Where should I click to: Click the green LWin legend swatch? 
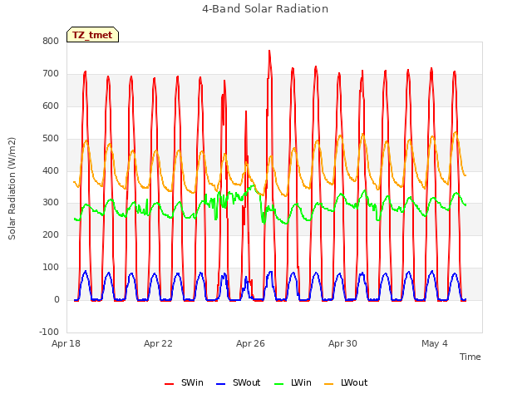tap(279, 384)
